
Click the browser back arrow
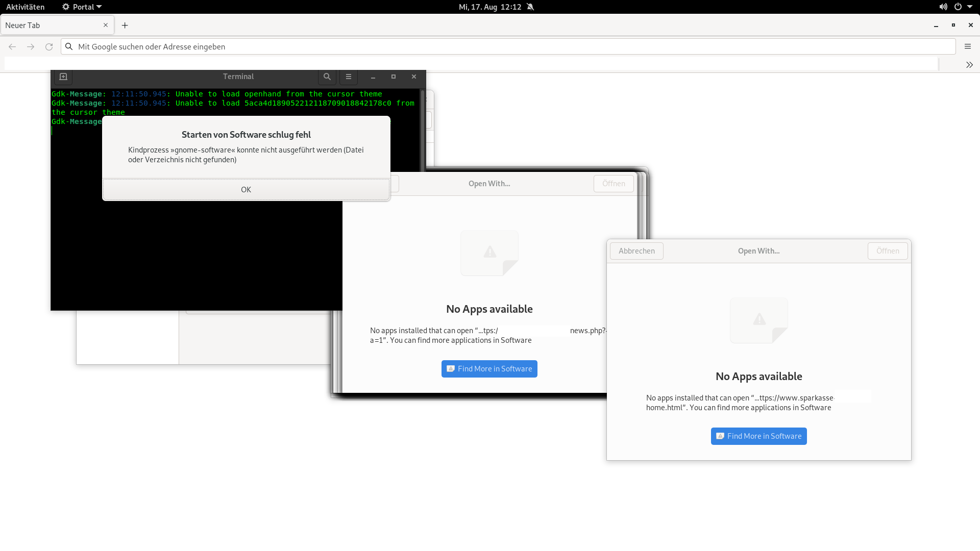click(x=12, y=46)
